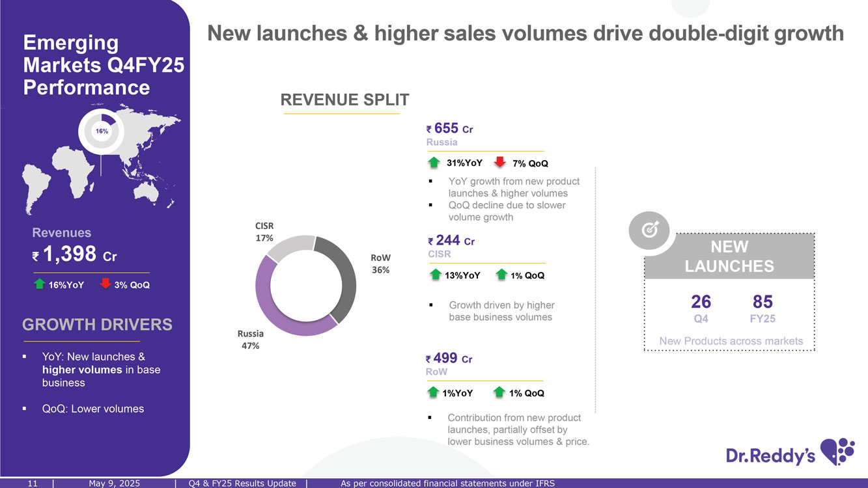Click the red down arrow beside 7% QoQ
The height and width of the screenshot is (488, 868).
(500, 163)
